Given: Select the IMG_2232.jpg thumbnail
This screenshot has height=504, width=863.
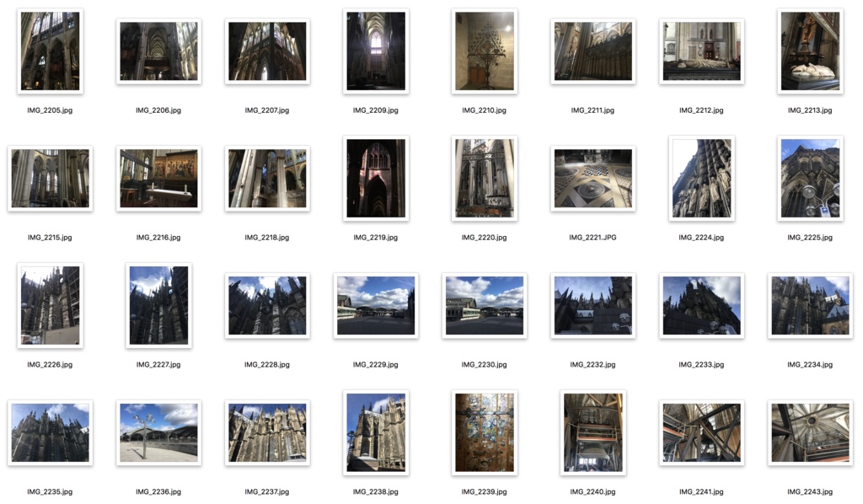Looking at the screenshot, I should click(x=593, y=305).
